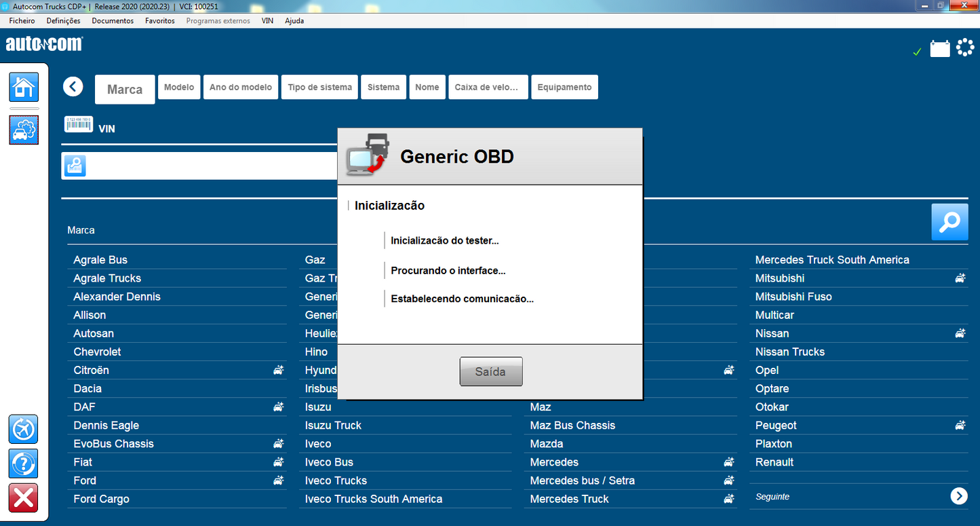Click the VIN barcode icon

coord(78,124)
